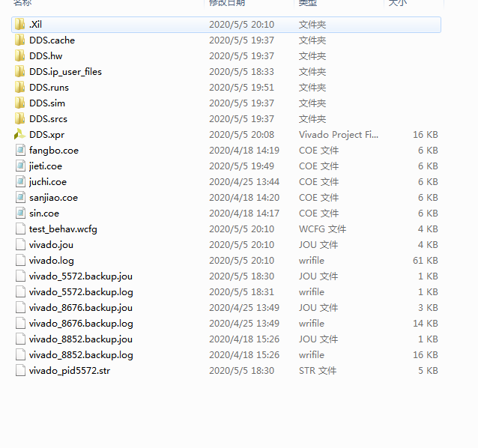Click the DDS.cache name text
478x448 pixels.
point(52,40)
